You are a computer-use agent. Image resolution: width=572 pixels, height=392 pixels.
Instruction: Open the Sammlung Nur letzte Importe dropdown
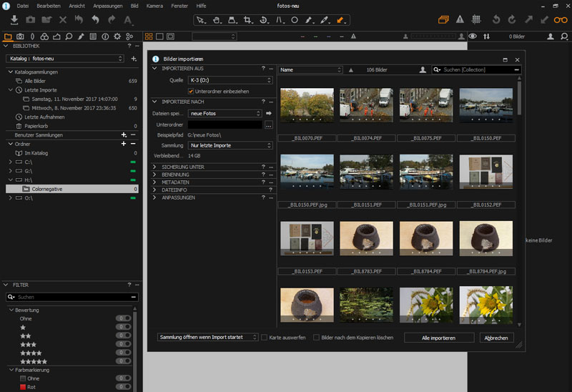pyautogui.click(x=230, y=145)
